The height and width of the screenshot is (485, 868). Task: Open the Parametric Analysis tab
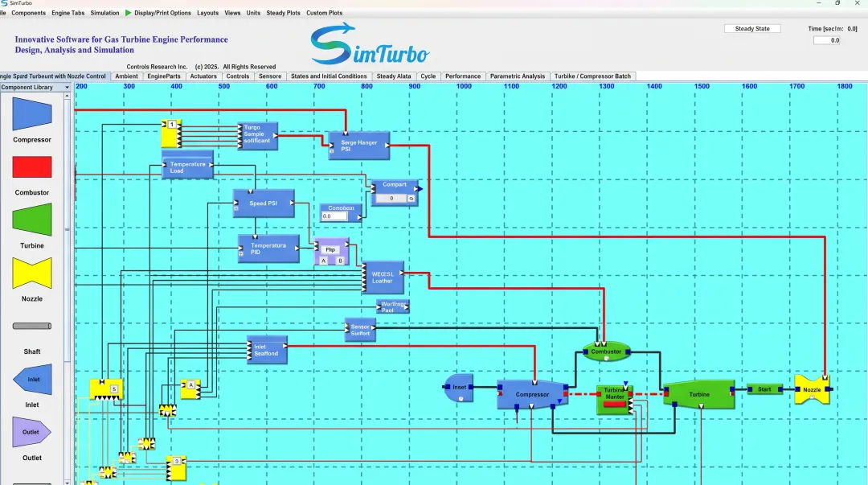point(518,76)
